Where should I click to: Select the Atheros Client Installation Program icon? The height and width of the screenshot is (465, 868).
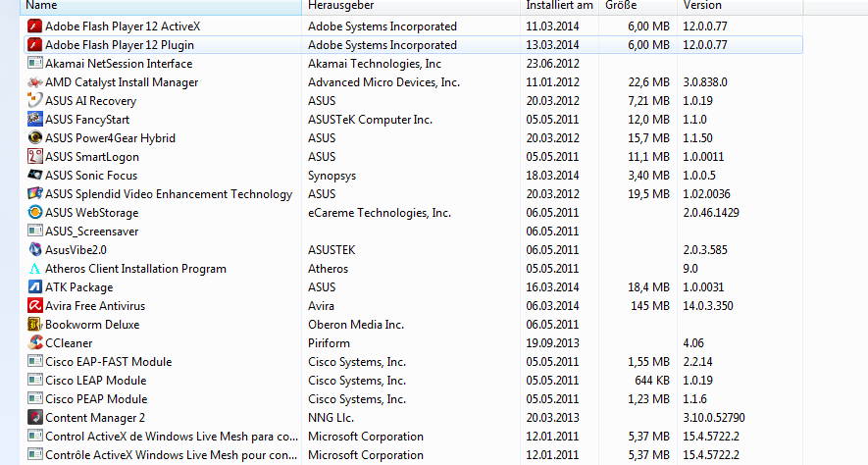[x=35, y=269]
